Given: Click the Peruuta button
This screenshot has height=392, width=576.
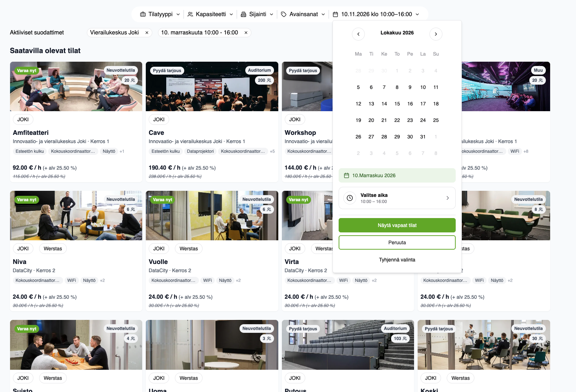Looking at the screenshot, I should pos(397,242).
